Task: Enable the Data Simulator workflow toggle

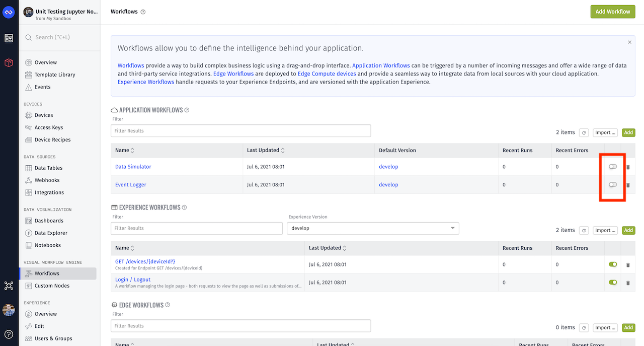Action: click(x=612, y=167)
